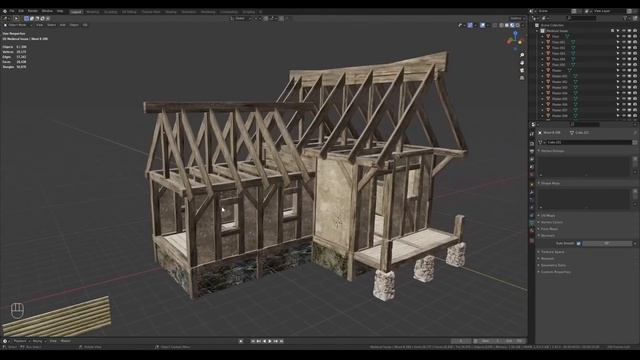Open the Material properties tab
The height and width of the screenshot is (360, 640).
[x=531, y=231]
